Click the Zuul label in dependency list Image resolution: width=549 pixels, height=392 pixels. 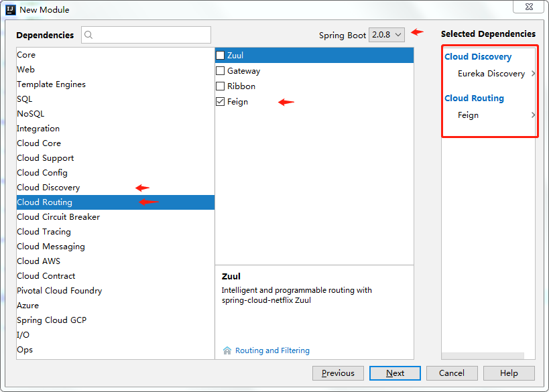[x=235, y=56]
